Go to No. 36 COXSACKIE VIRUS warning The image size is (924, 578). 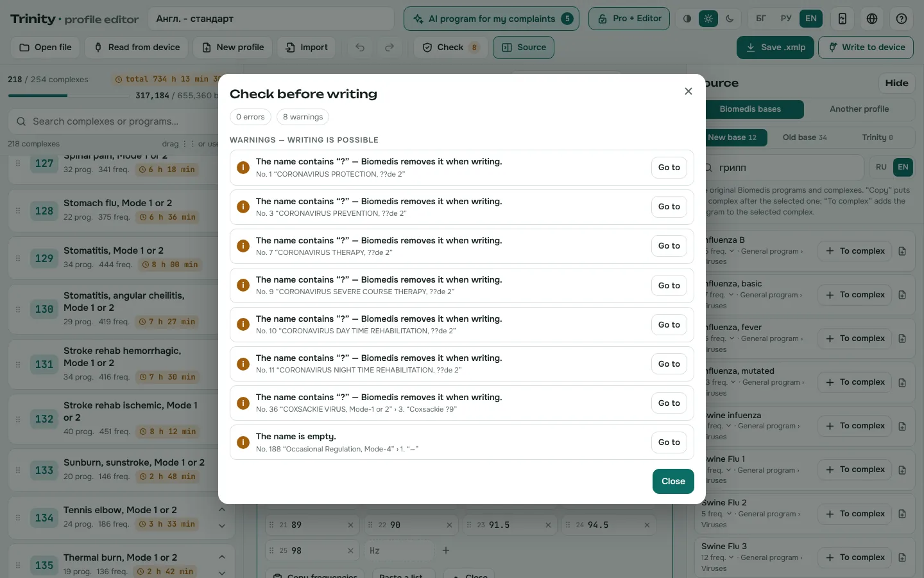click(669, 403)
